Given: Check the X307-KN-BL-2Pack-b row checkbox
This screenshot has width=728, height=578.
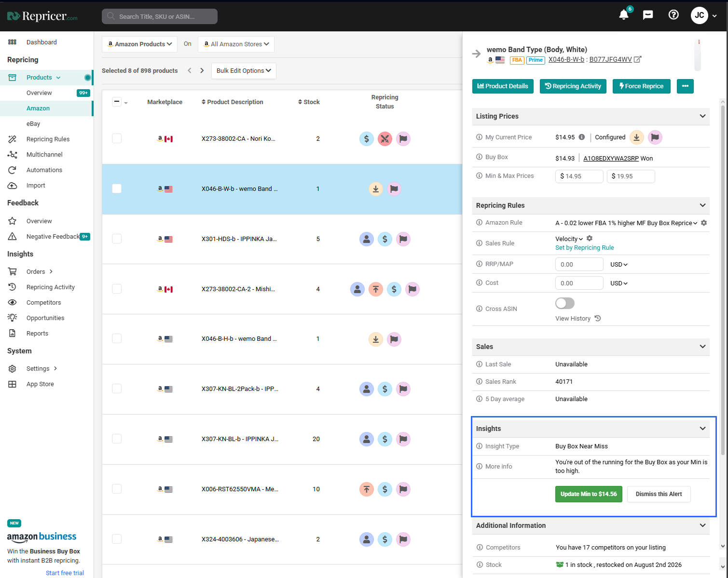Looking at the screenshot, I should click(x=117, y=389).
